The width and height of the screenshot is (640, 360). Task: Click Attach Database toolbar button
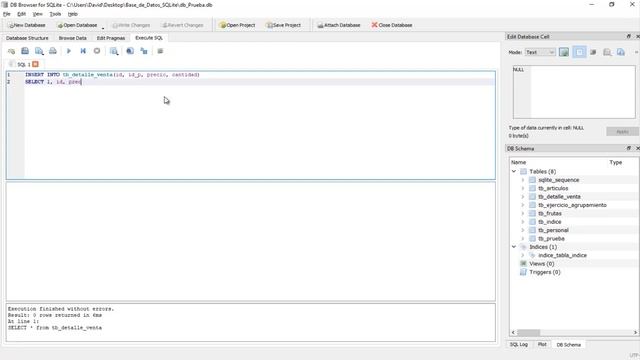pos(339,25)
